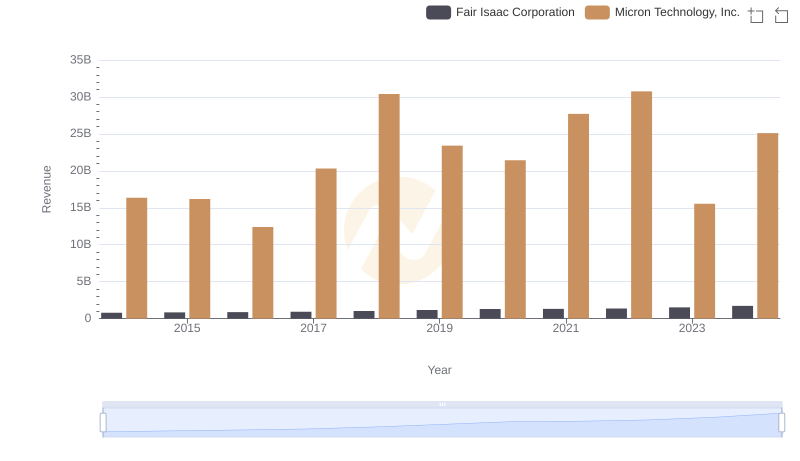Click the 15B y-axis label
The image size is (800, 461).
click(x=81, y=208)
